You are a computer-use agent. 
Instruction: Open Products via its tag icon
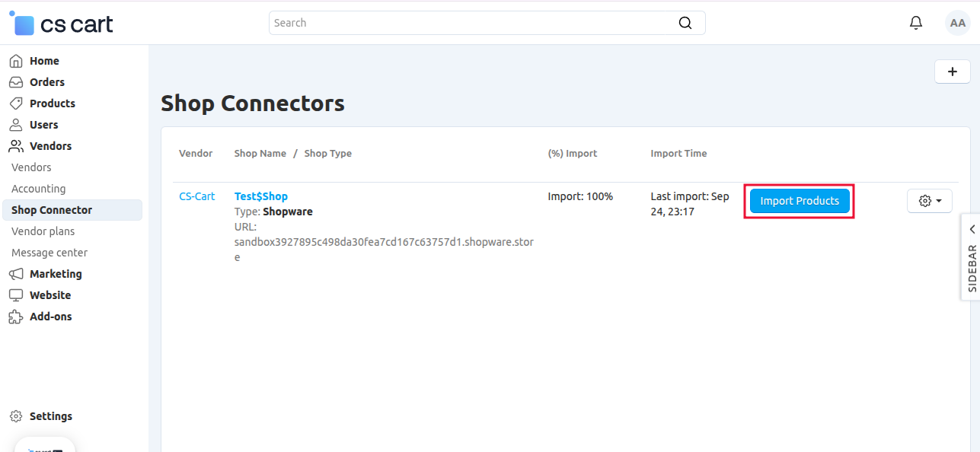15,103
